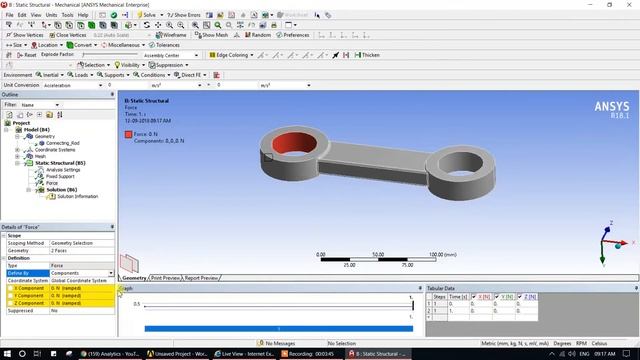Click the Thicken annotations icon
The image size is (640, 360).
point(358,55)
